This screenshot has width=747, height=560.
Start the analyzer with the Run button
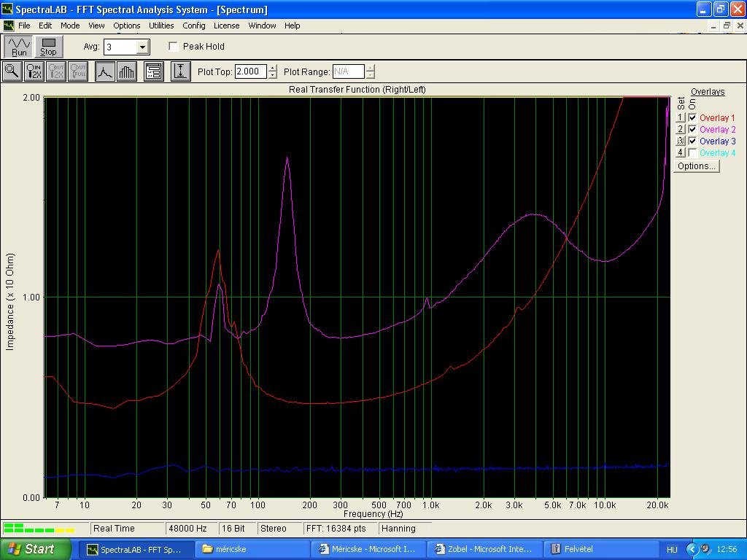tap(18, 47)
